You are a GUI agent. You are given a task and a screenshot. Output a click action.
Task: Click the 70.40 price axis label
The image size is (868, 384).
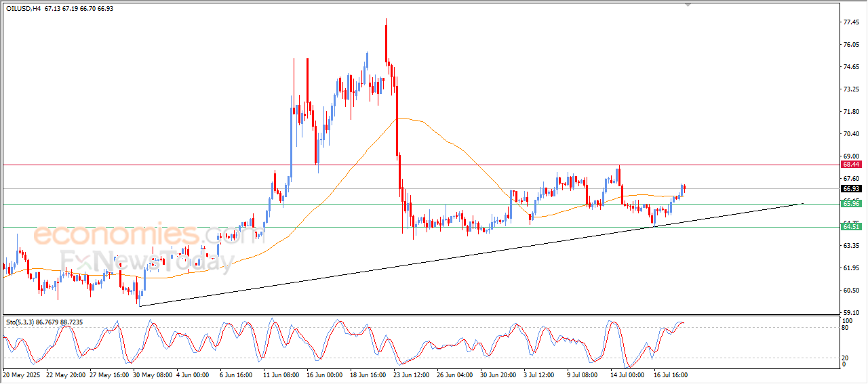[852, 134]
